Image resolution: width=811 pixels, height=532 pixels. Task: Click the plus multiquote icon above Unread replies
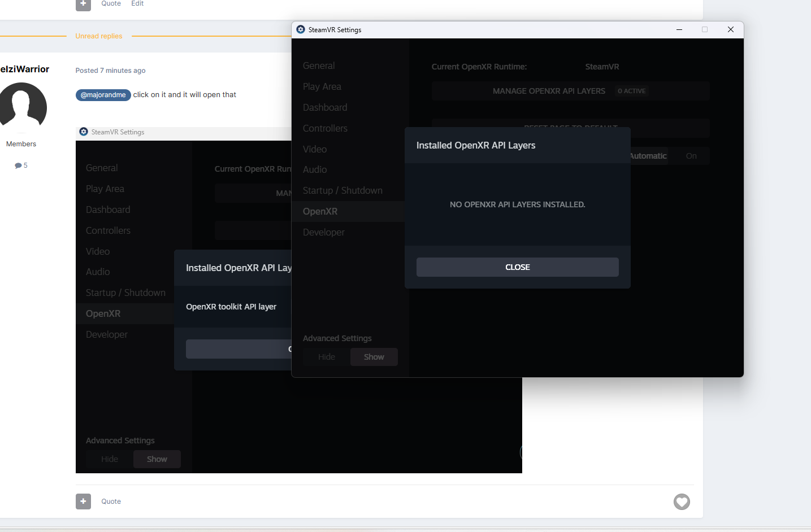(83, 5)
